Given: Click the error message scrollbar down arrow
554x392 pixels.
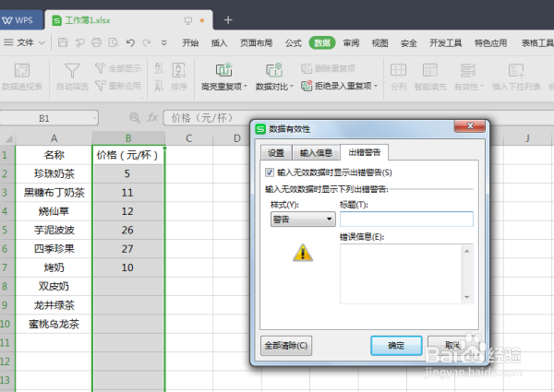Looking at the screenshot, I should click(467, 297).
